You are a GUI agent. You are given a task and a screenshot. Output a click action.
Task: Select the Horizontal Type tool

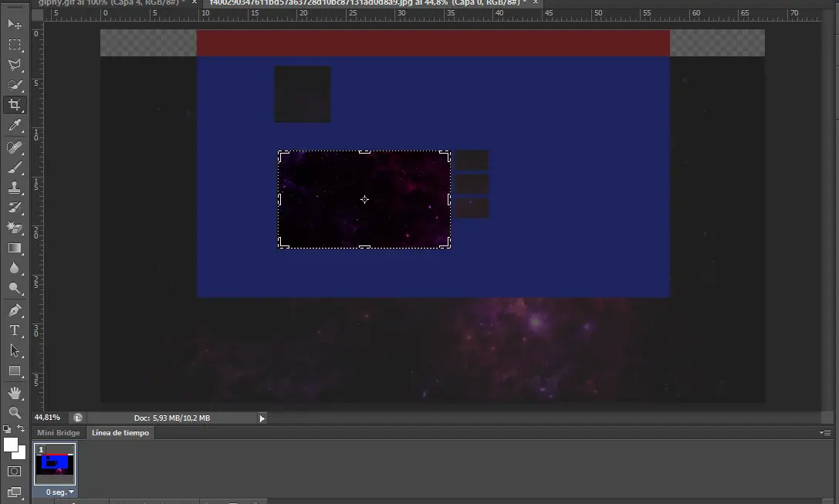(15, 330)
